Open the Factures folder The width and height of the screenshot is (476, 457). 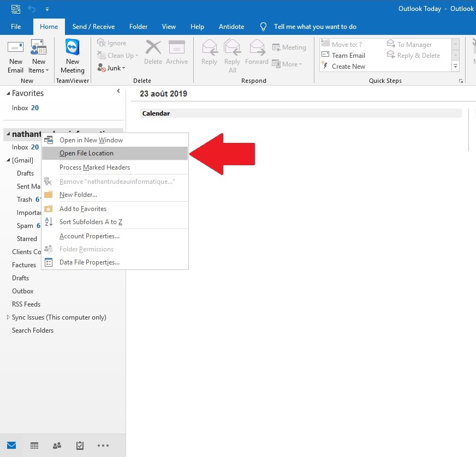[24, 265]
